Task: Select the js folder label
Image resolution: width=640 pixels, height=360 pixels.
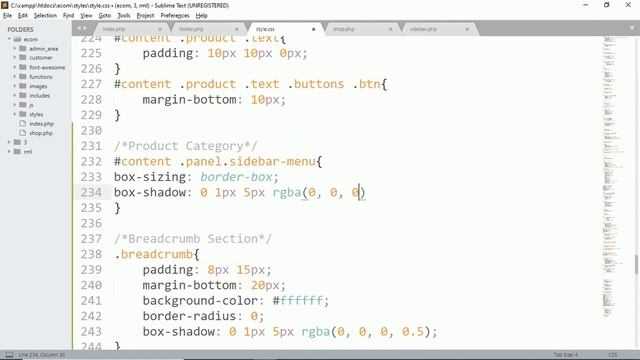Action: (31, 105)
